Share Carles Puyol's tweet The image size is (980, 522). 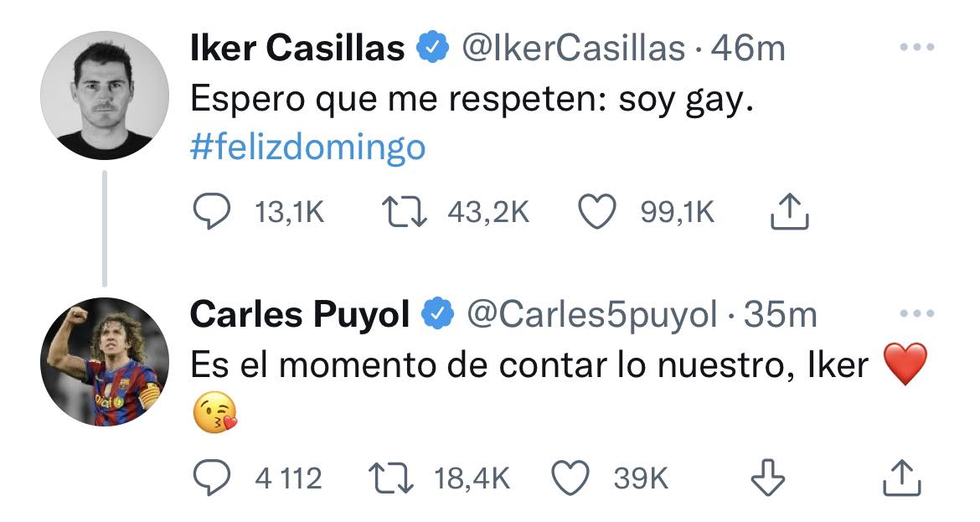click(902, 478)
